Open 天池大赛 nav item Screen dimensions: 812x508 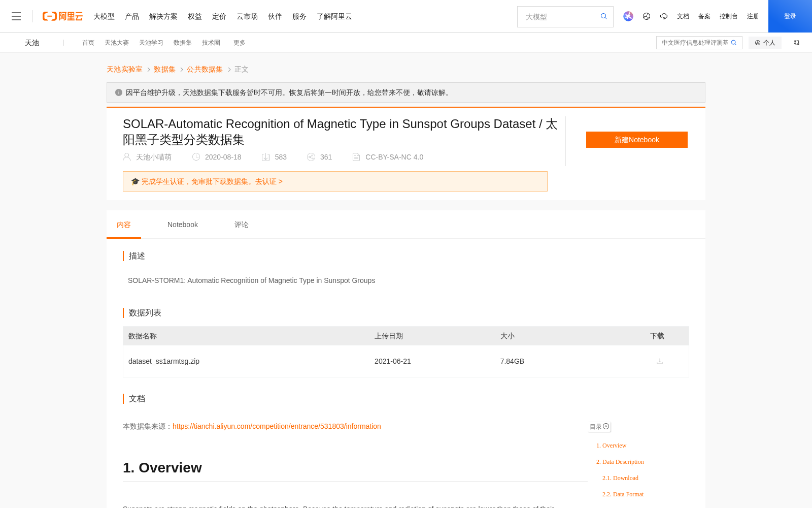tap(117, 43)
